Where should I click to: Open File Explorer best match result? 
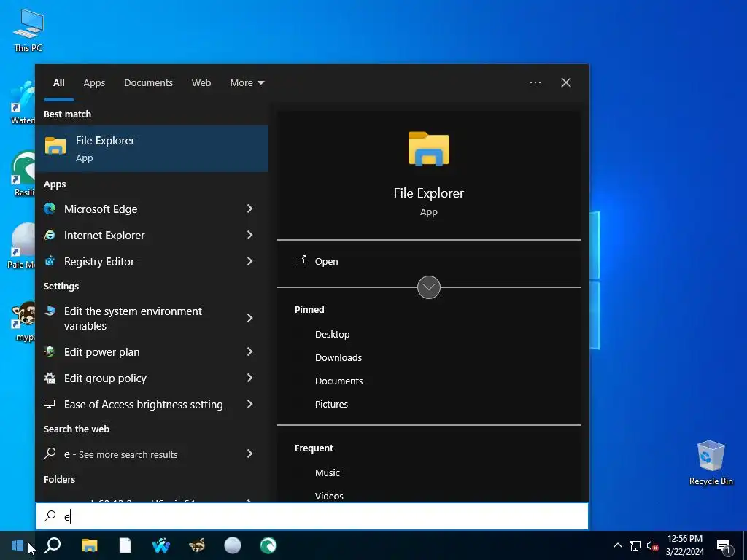click(x=152, y=149)
